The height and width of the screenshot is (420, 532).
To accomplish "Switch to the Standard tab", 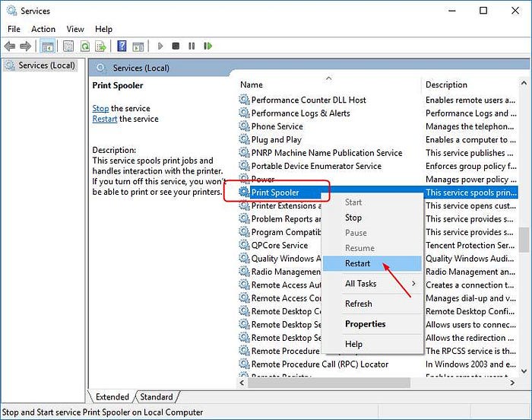I will coord(157,396).
